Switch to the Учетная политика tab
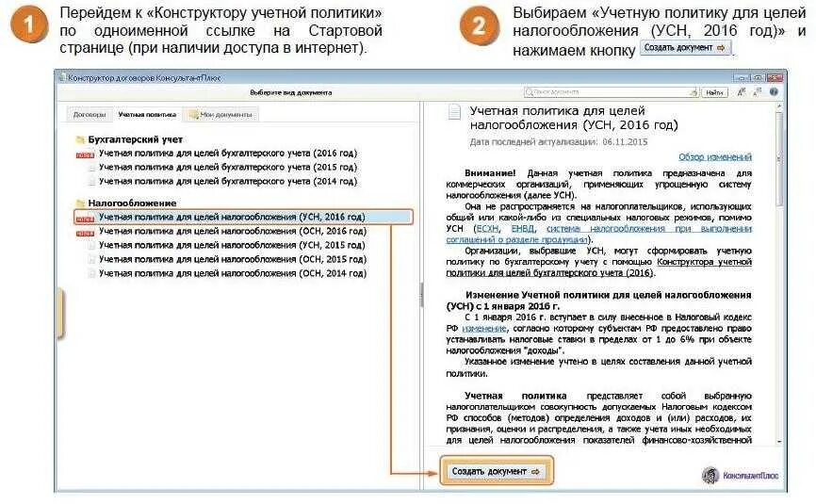 click(147, 114)
